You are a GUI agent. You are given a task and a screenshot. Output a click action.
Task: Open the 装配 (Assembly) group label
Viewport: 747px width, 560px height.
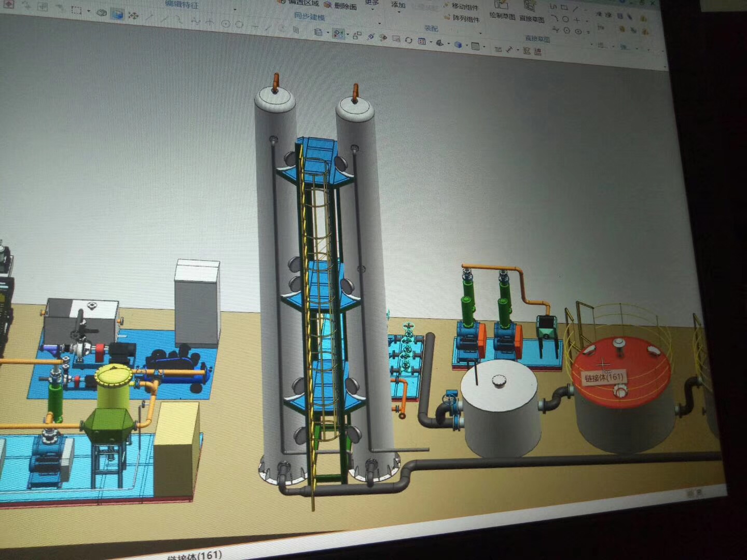point(431,29)
